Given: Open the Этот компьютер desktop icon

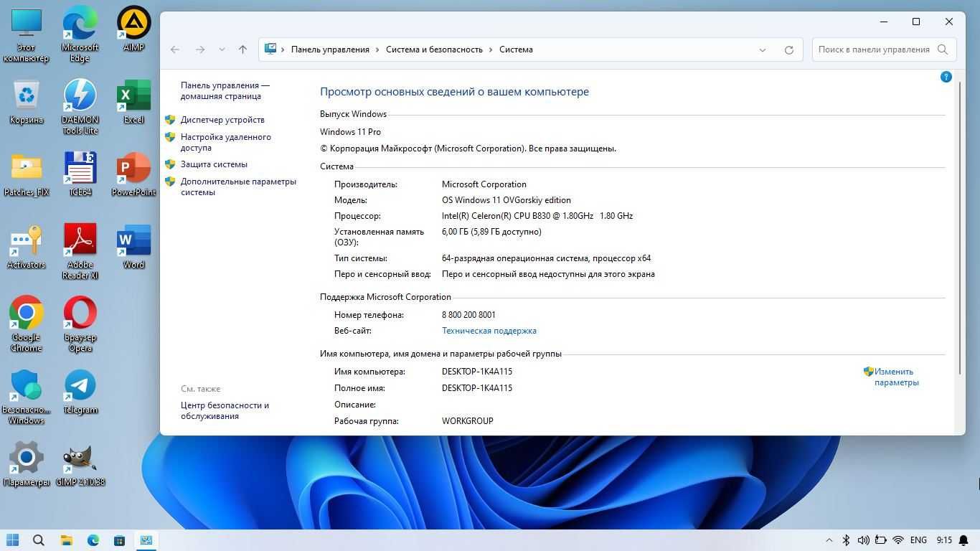Looking at the screenshot, I should pos(27,34).
